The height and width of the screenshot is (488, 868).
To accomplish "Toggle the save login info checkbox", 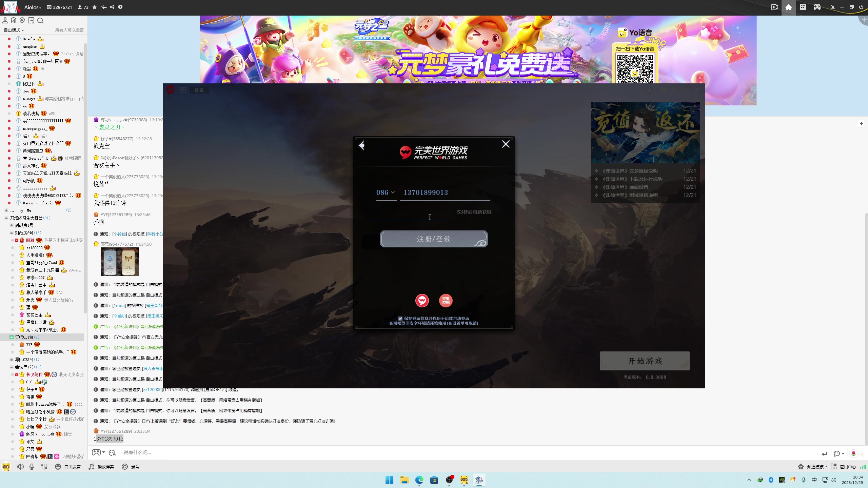I will pyautogui.click(x=400, y=319).
